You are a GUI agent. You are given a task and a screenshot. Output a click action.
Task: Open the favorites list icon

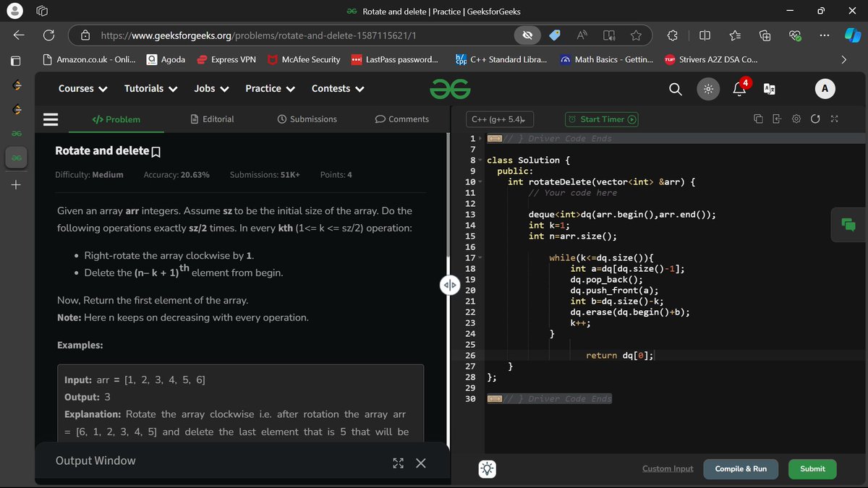(735, 35)
